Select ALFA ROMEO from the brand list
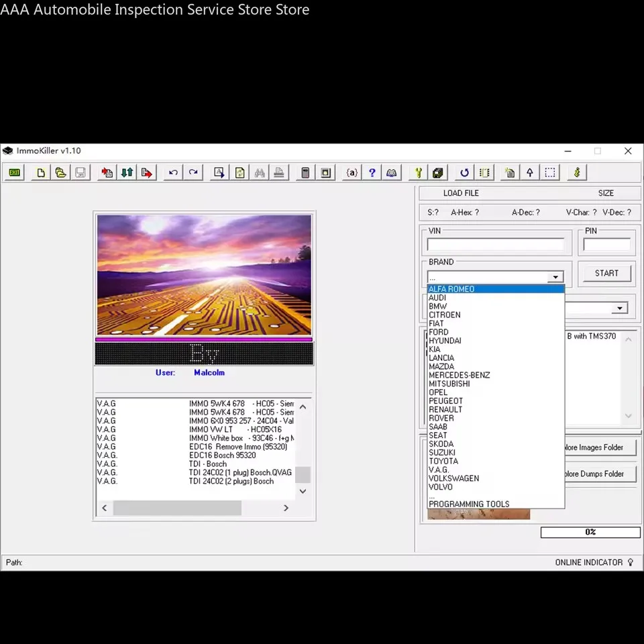The width and height of the screenshot is (644, 644). [x=496, y=289]
